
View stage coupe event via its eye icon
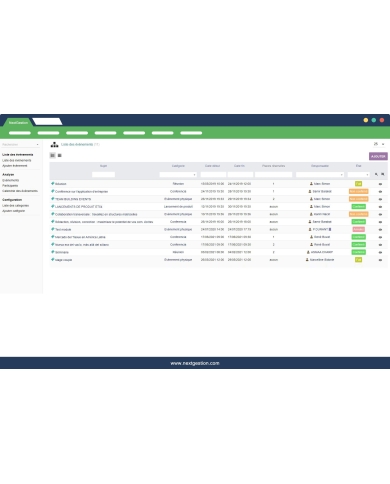tap(380, 260)
